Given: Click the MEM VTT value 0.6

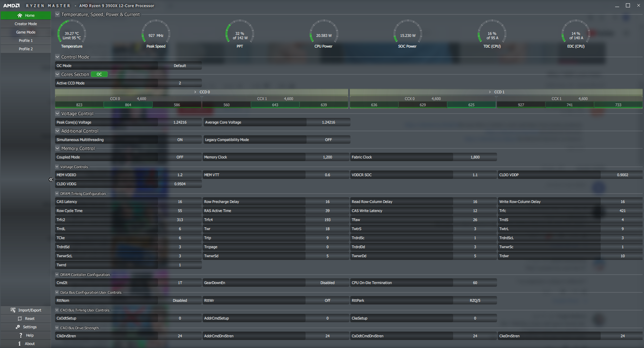Looking at the screenshot, I should pos(327,175).
